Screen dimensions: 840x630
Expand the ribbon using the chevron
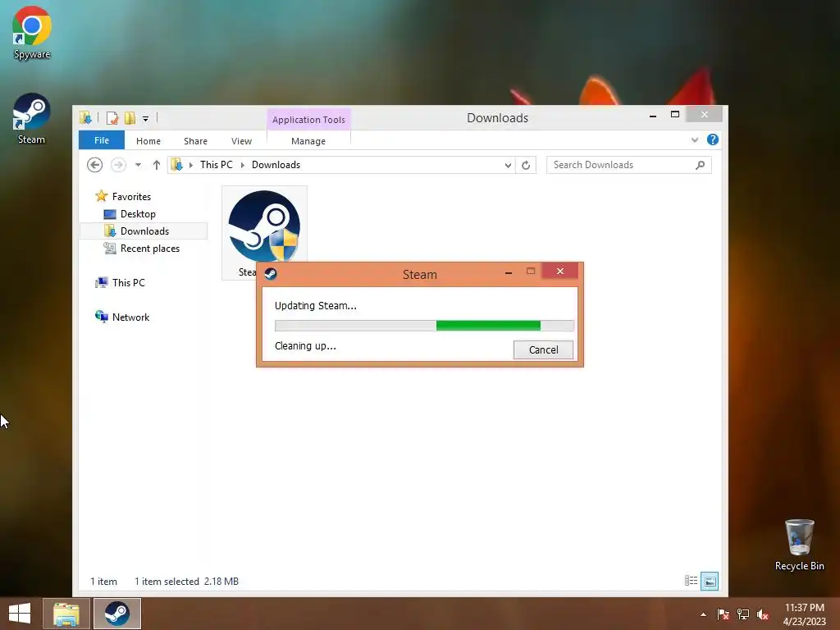[694, 139]
